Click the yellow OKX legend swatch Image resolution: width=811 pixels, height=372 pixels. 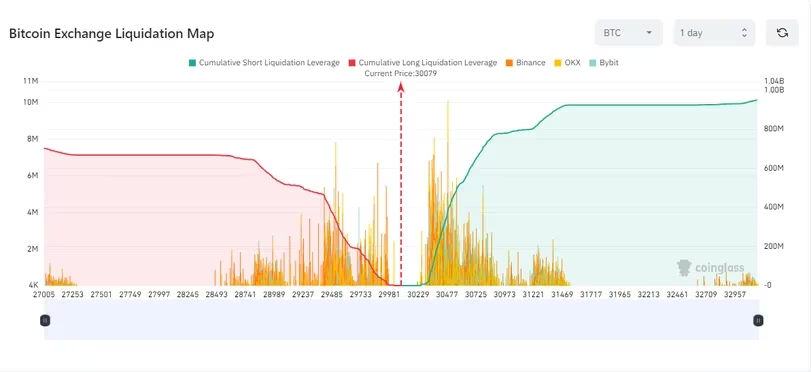click(x=558, y=63)
